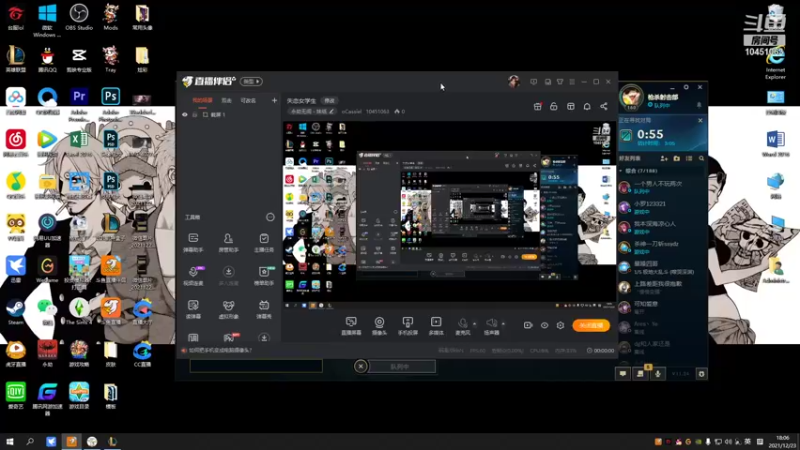The image size is (800, 450).
Task: Click the unlock padlock icon above preview
Action: [x=554, y=106]
